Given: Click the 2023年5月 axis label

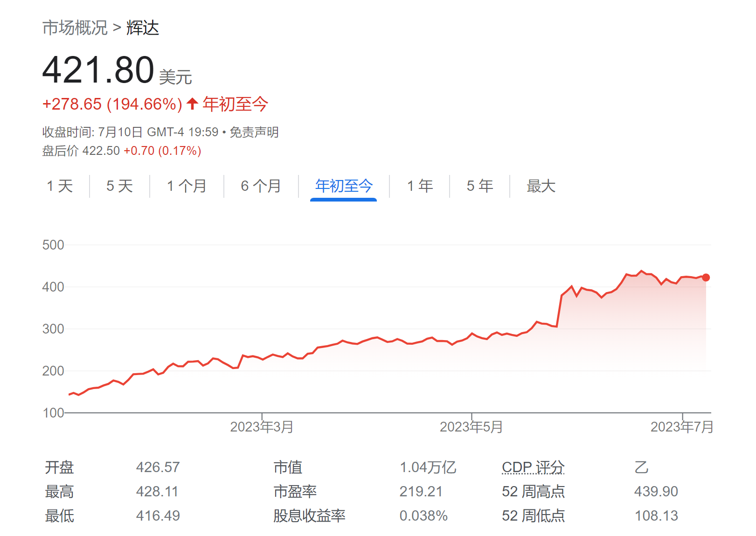Looking at the screenshot, I should (x=471, y=427).
